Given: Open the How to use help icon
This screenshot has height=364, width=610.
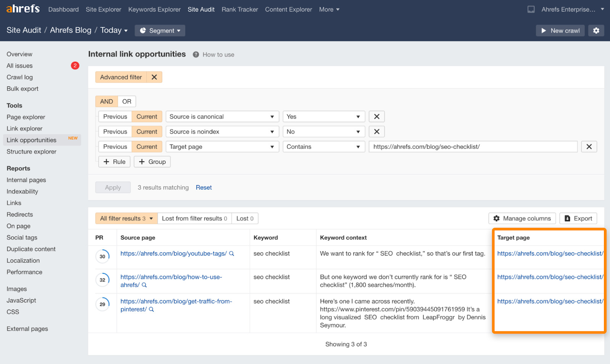Looking at the screenshot, I should [196, 55].
